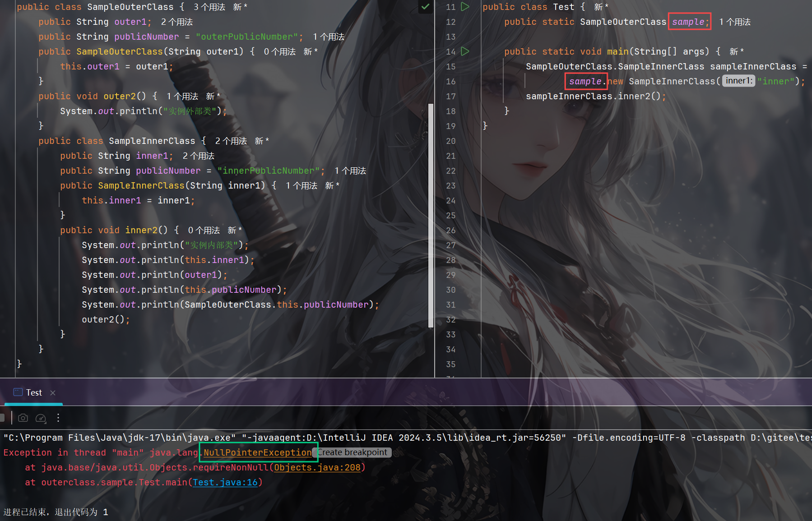Open 2个用法 hint on SampleInnerClass class declaration
812x521 pixels.
coord(231,141)
